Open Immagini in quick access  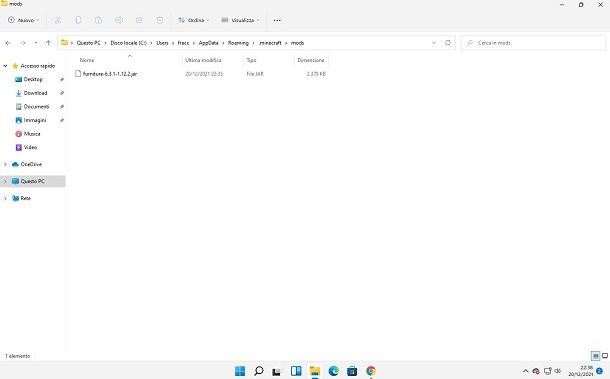point(35,120)
